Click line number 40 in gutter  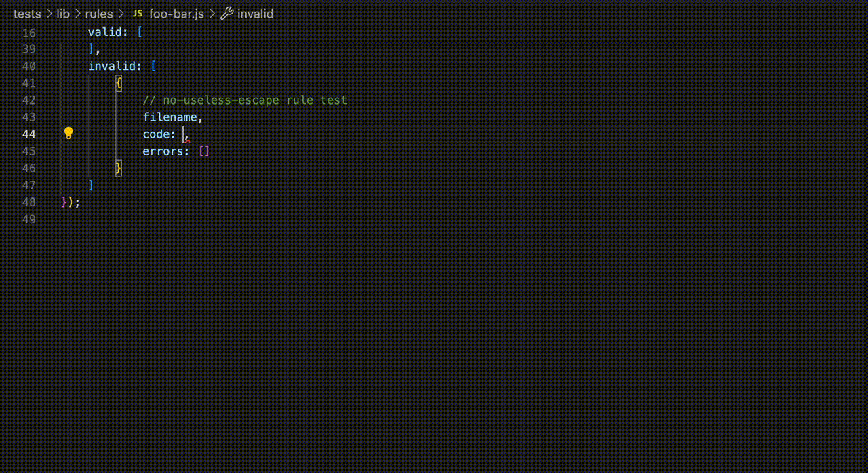coord(29,67)
